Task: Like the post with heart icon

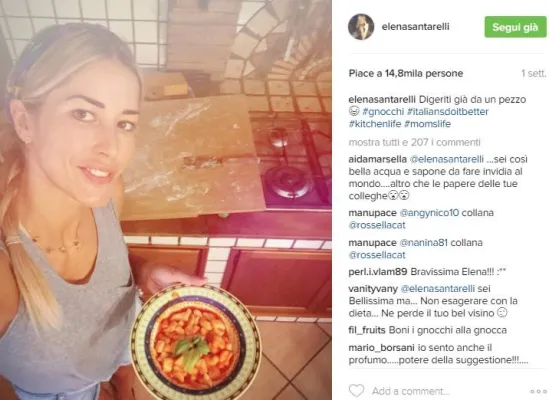Action: (x=356, y=391)
